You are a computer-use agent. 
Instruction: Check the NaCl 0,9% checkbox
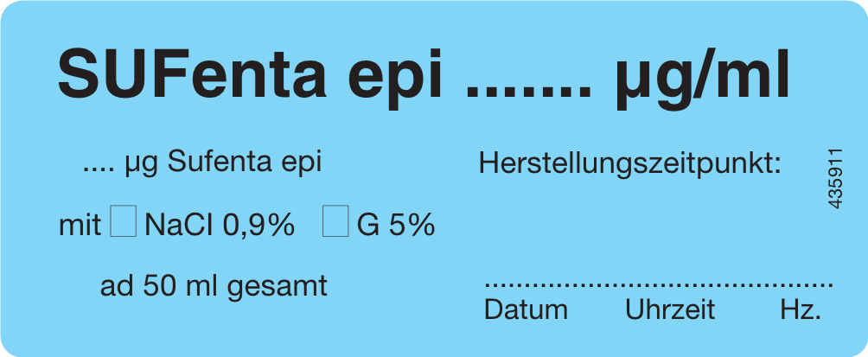[x=124, y=220]
